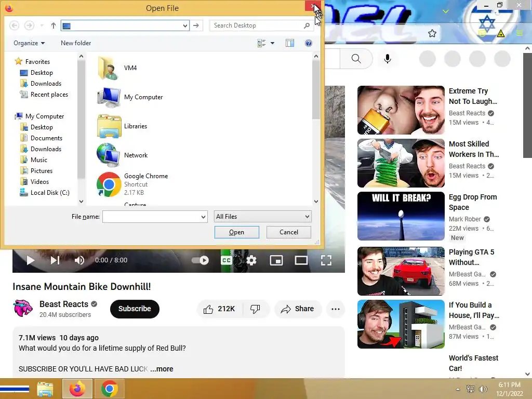This screenshot has width=532, height=399.
Task: Select Documents in navigation tree
Action: click(41, 138)
